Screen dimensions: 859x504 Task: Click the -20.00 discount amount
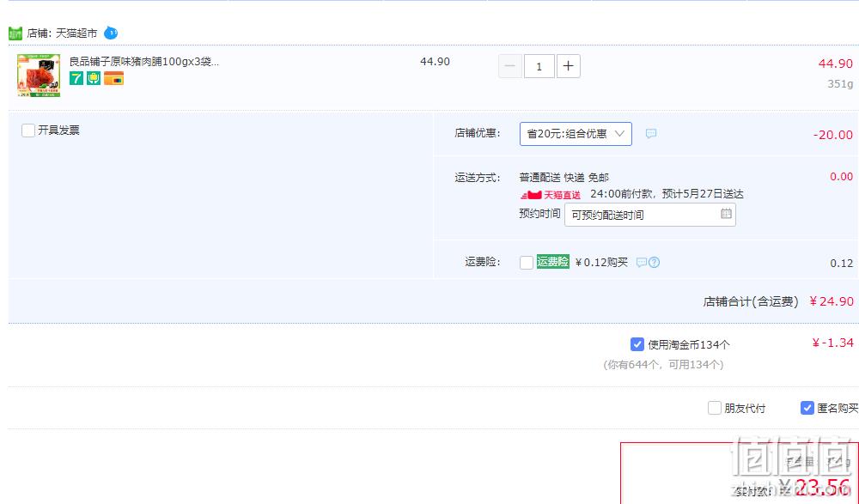(832, 135)
